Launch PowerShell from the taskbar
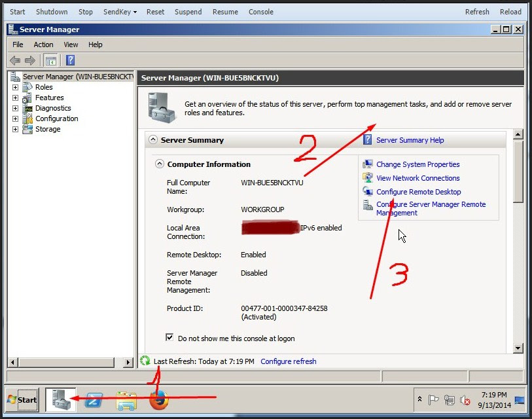Image resolution: width=532 pixels, height=419 pixels. (94, 400)
